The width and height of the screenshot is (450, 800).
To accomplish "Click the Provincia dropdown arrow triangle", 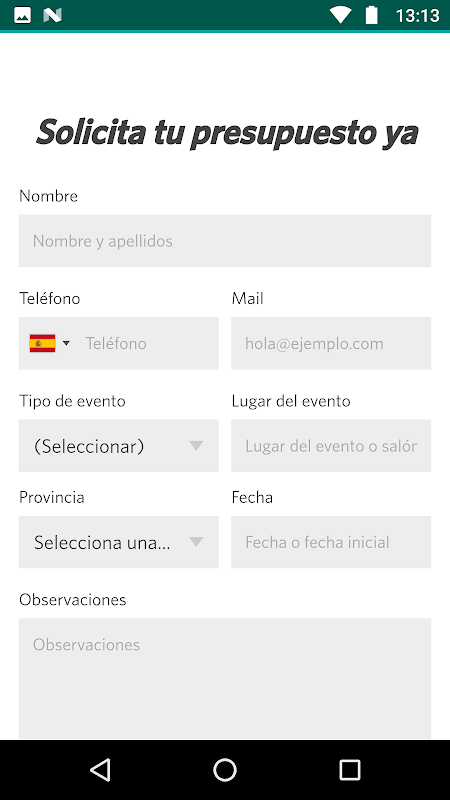I will pos(196,542).
